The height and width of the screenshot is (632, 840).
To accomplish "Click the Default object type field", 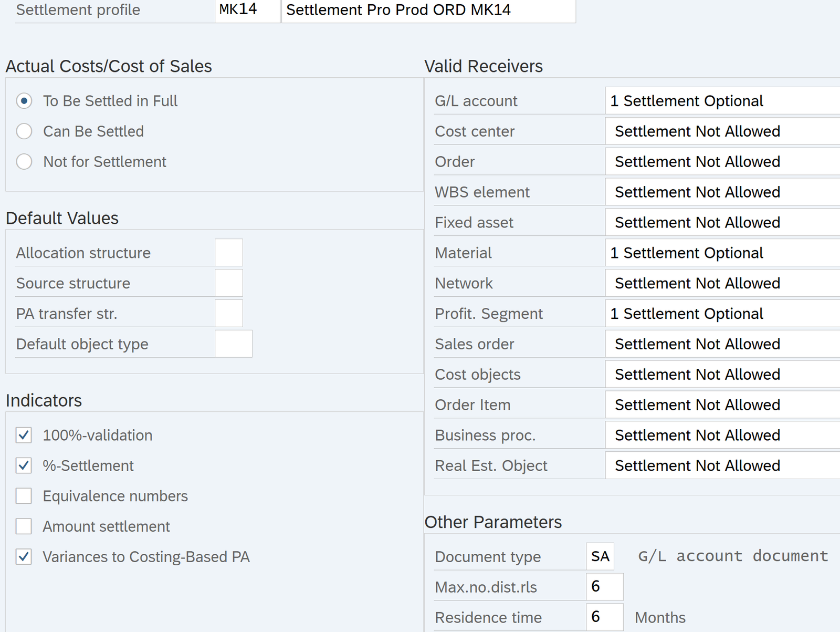I will point(234,344).
